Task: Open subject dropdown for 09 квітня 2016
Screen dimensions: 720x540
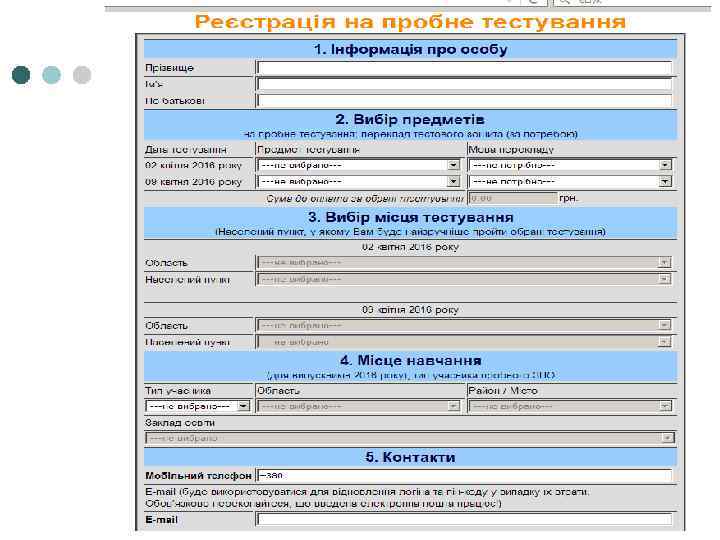Action: coord(359,182)
